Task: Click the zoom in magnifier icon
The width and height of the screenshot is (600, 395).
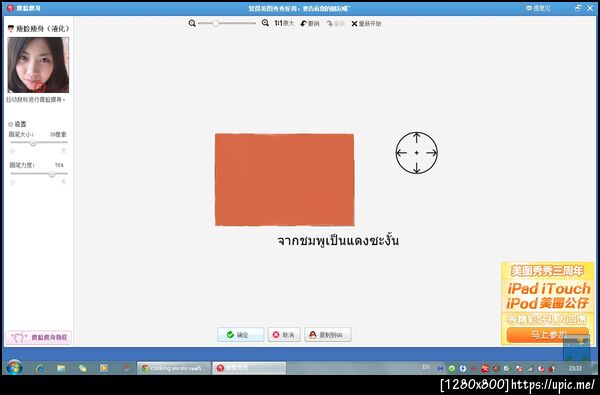Action: tap(265, 23)
